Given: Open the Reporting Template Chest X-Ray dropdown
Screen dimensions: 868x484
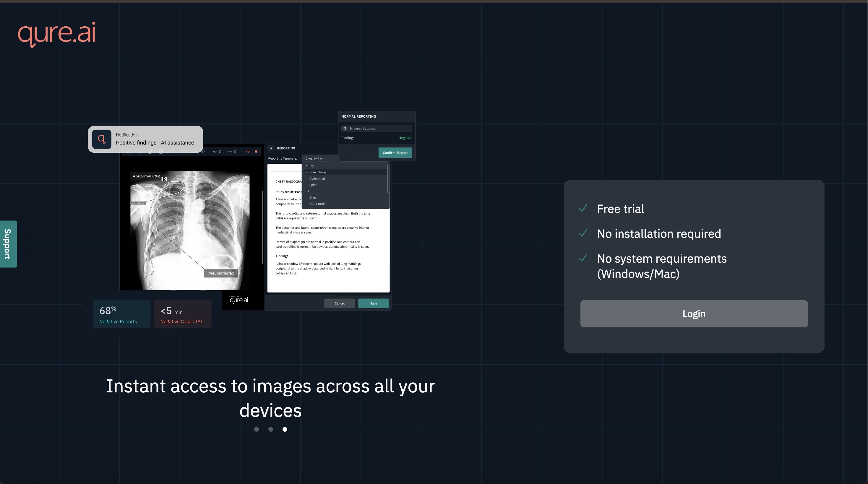Looking at the screenshot, I should point(320,158).
